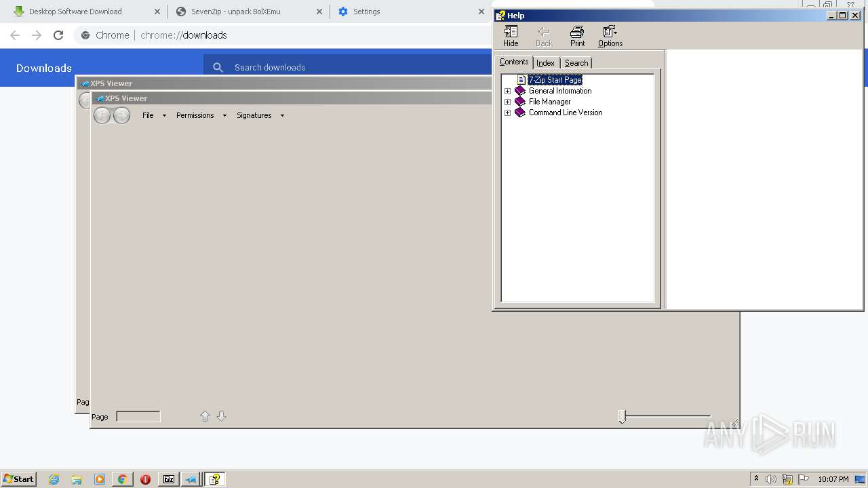
Task: Click Chrome forward arrow button
Action: (x=37, y=35)
